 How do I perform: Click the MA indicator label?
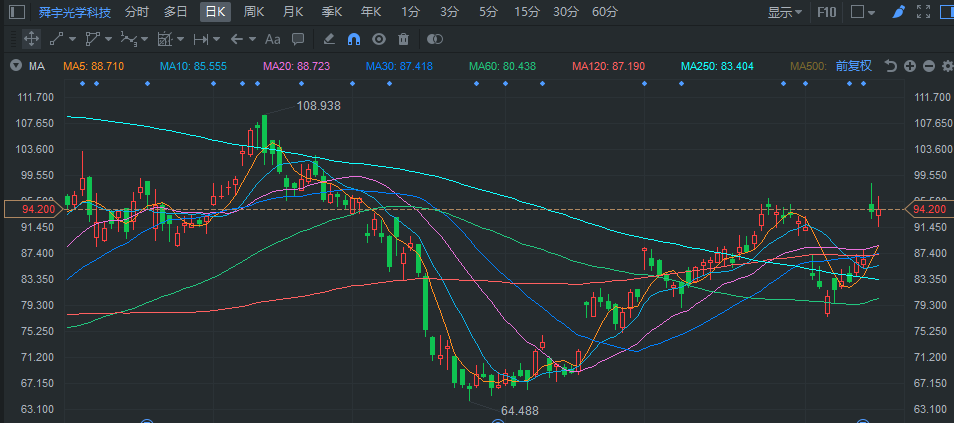37,66
